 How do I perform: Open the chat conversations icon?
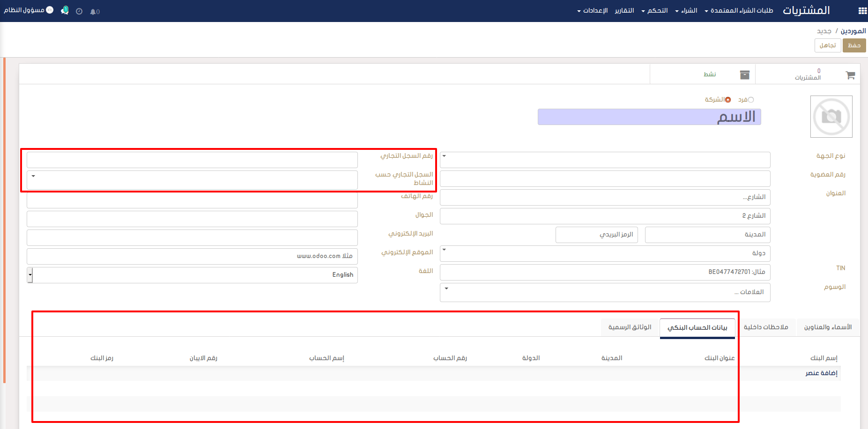[x=65, y=10]
